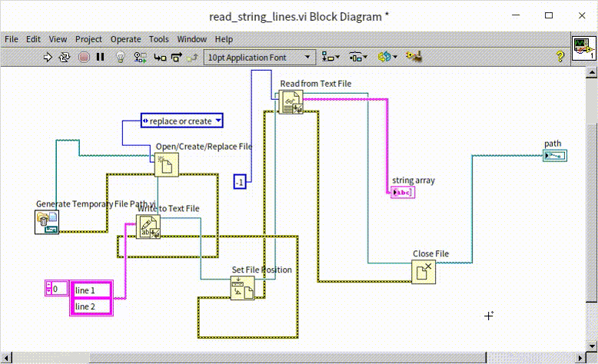Expand the Align Objects dropdown

pos(332,57)
